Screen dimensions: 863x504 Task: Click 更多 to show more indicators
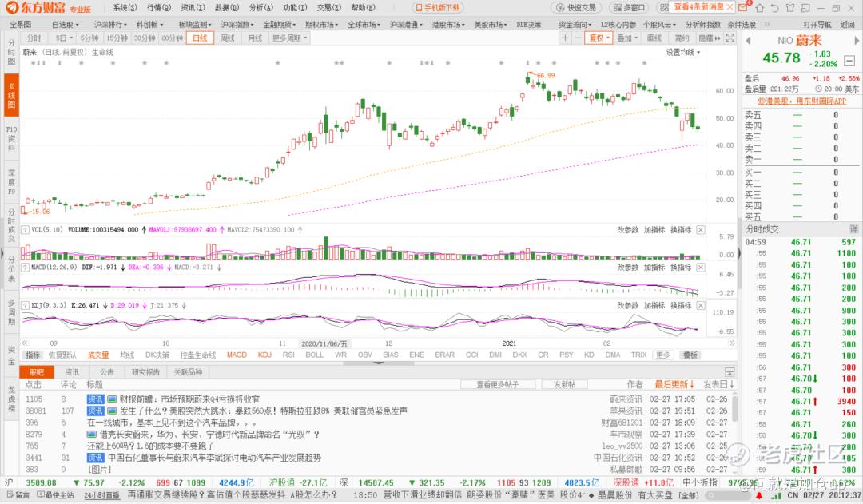[x=663, y=355]
